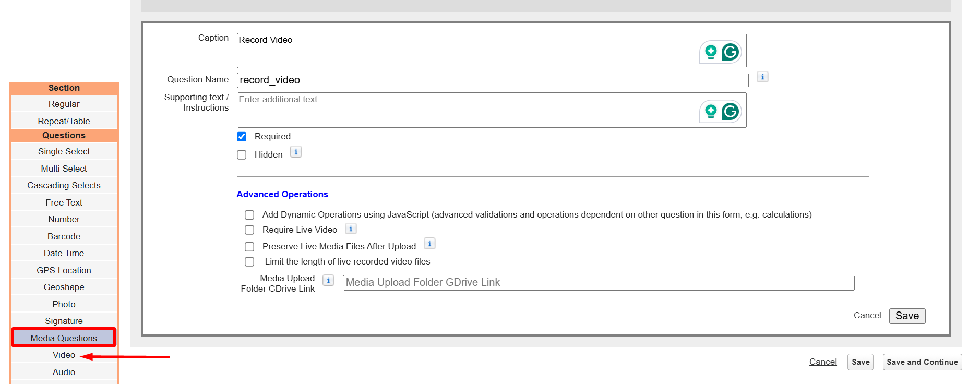This screenshot has width=980, height=384.
Task: Check the Require Live Video option
Action: [x=249, y=230]
